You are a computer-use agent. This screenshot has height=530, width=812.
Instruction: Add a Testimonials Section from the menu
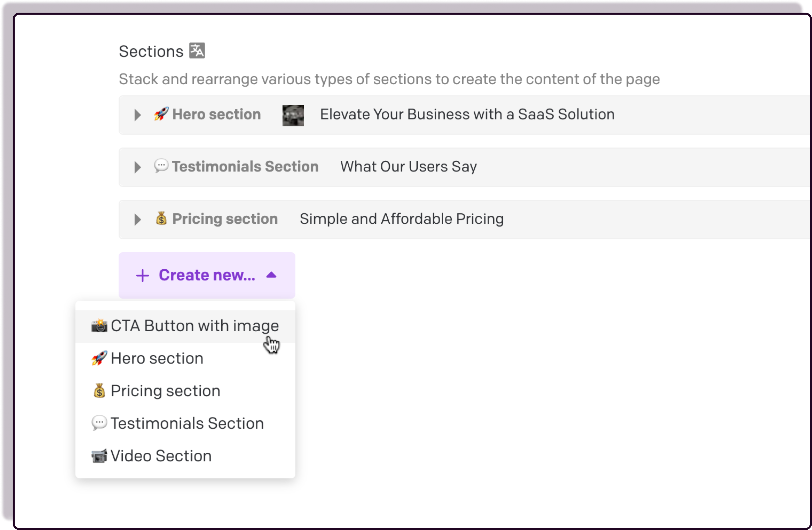point(187,423)
